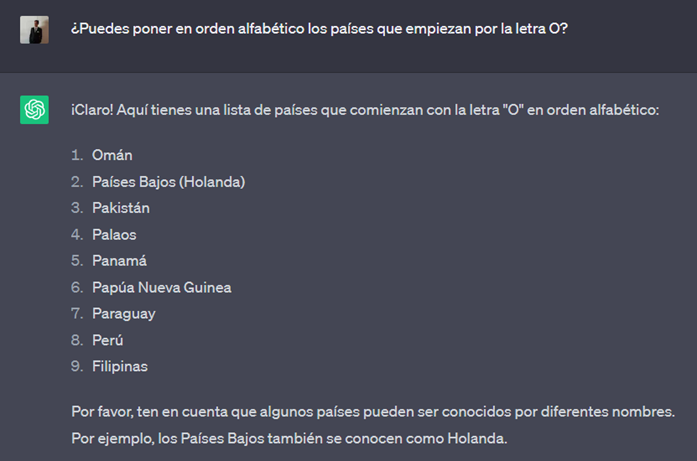The image size is (697, 461).
Task: Click the Omán list entry
Action: [x=112, y=155]
